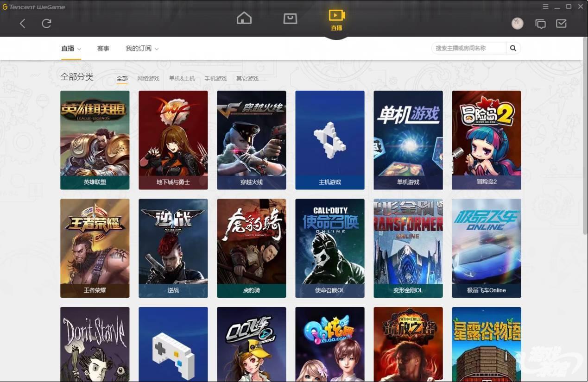Open the hamburger menu in title bar
The width and height of the screenshot is (588, 382).
click(x=545, y=6)
